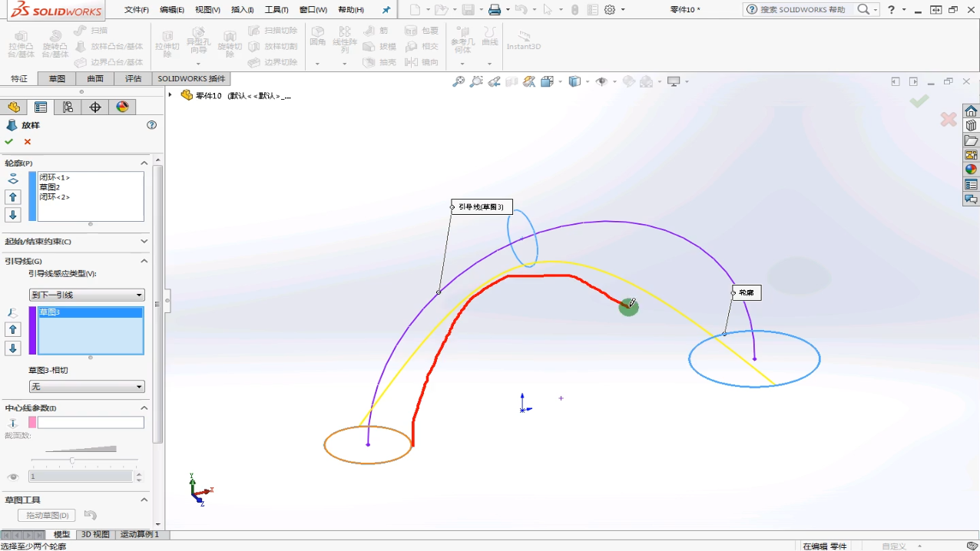Collapse the 草图工具 section
This screenshot has height=551, width=980.
point(144,500)
